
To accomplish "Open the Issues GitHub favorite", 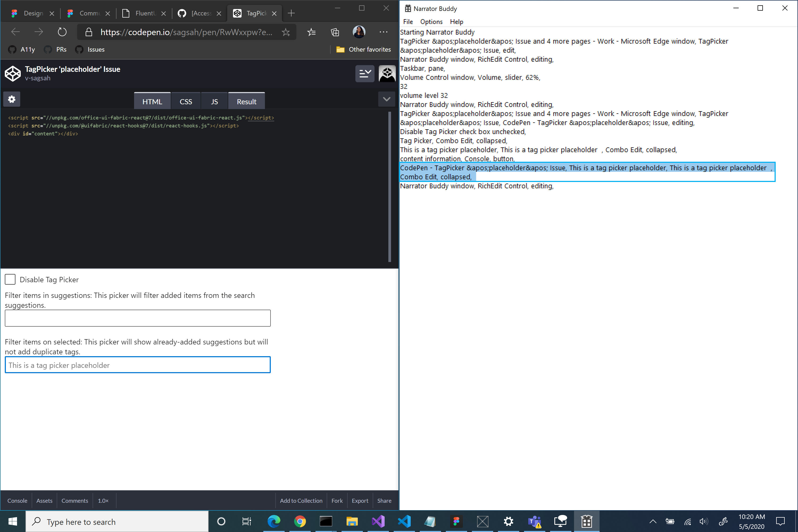I will 90,49.
